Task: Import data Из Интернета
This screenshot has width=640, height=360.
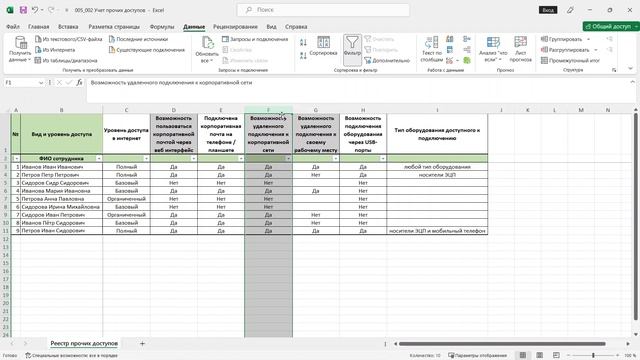Action: 55,50
